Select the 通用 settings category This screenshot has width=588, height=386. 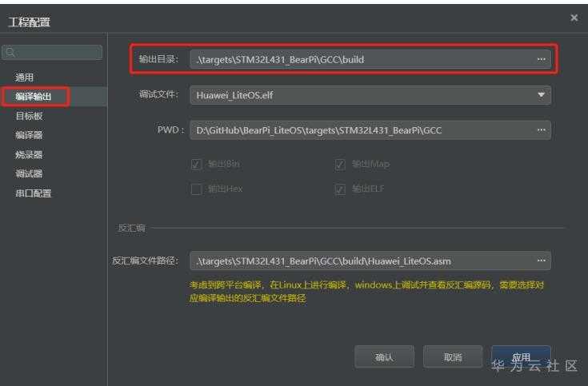[x=24, y=78]
